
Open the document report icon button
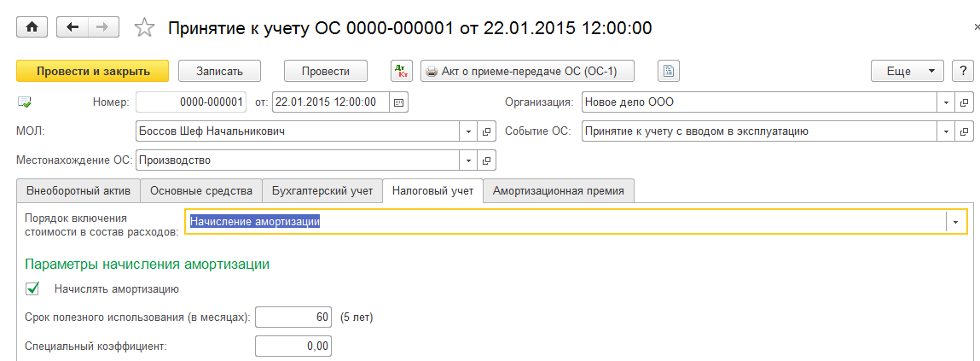tap(669, 72)
